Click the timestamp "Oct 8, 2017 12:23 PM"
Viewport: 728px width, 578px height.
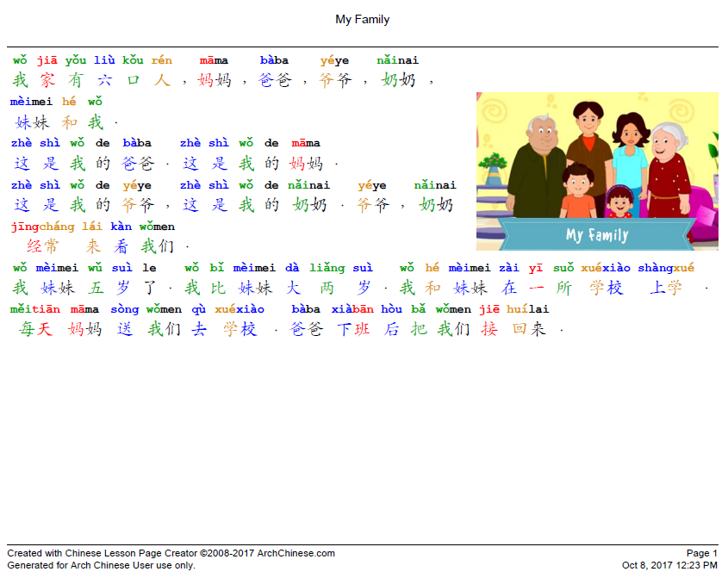point(670,564)
